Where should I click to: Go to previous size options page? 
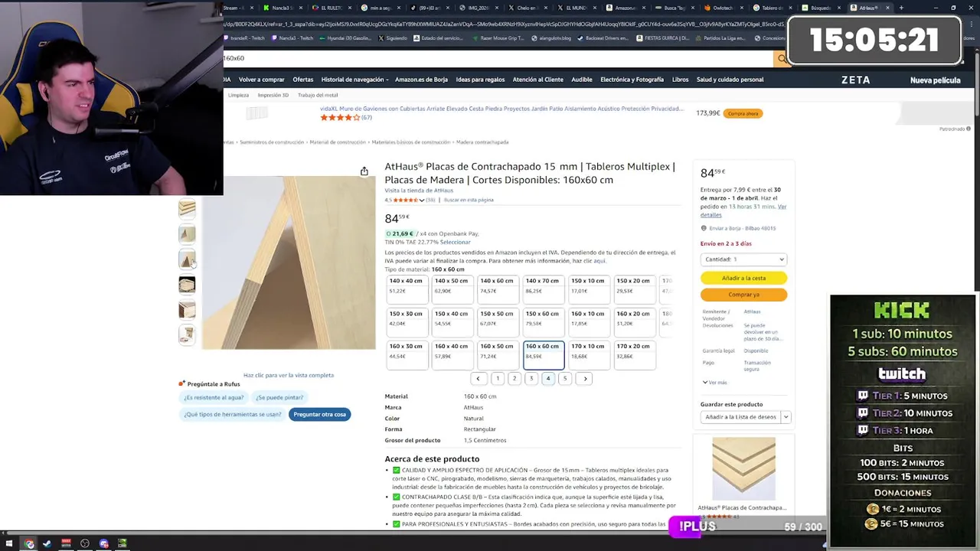pyautogui.click(x=478, y=378)
